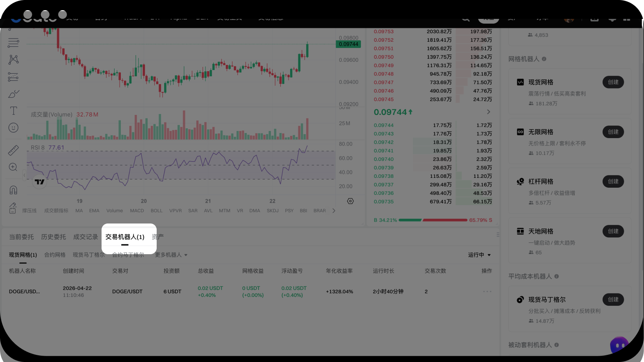Viewport: 644px width, 362px height.
Task: Click 创建 button for 现货马丁格尔
Action: 613,299
